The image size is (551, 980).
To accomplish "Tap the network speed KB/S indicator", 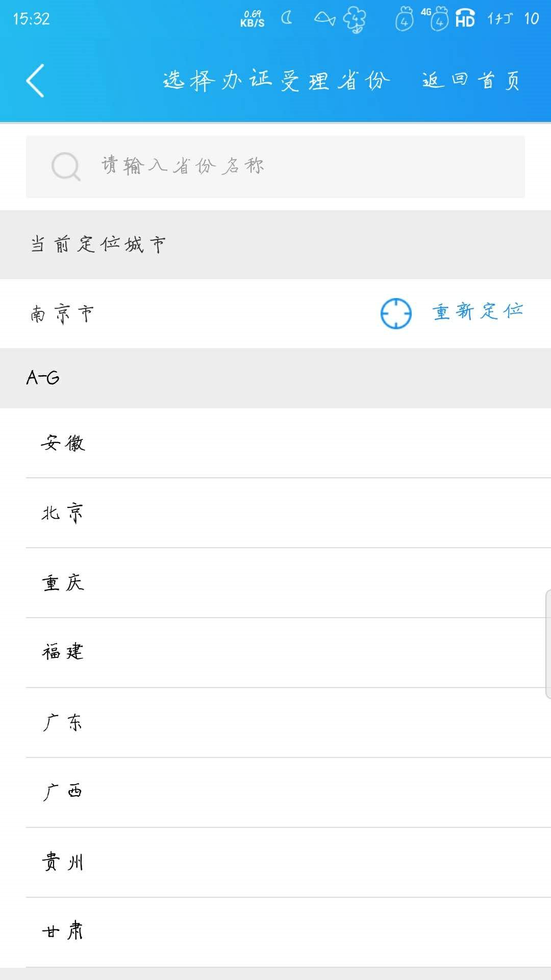I will point(253,19).
